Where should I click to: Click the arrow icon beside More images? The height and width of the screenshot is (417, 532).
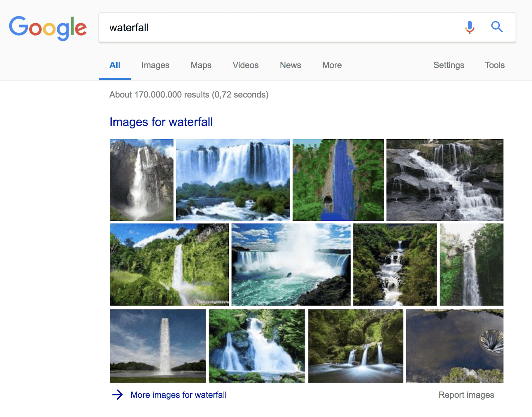click(x=118, y=395)
